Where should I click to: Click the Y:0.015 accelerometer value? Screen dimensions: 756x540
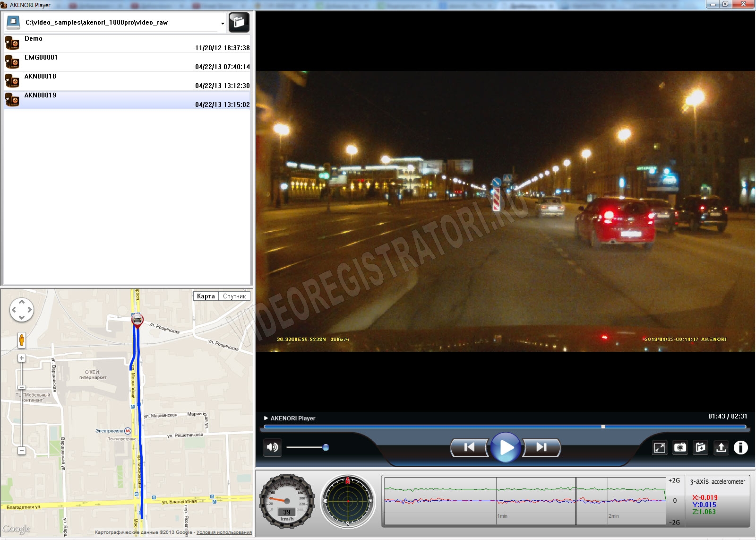[704, 505]
